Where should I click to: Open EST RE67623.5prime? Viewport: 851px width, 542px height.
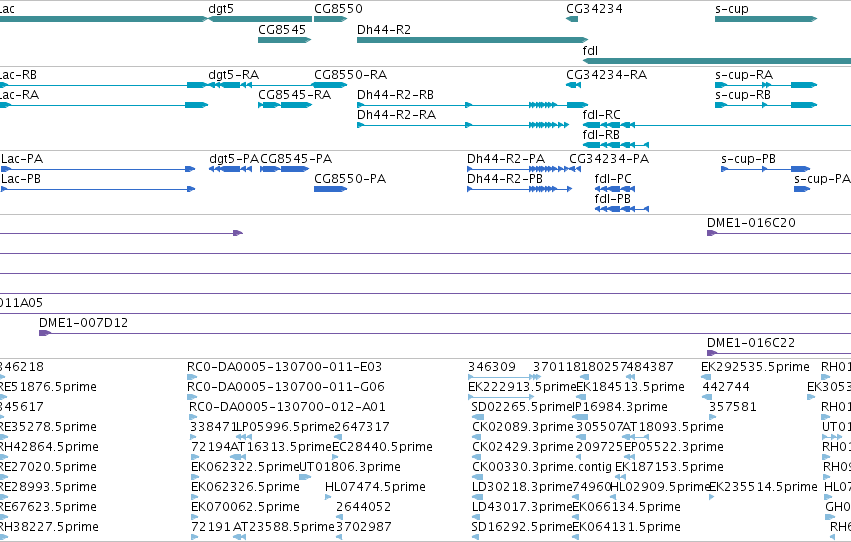point(48,508)
